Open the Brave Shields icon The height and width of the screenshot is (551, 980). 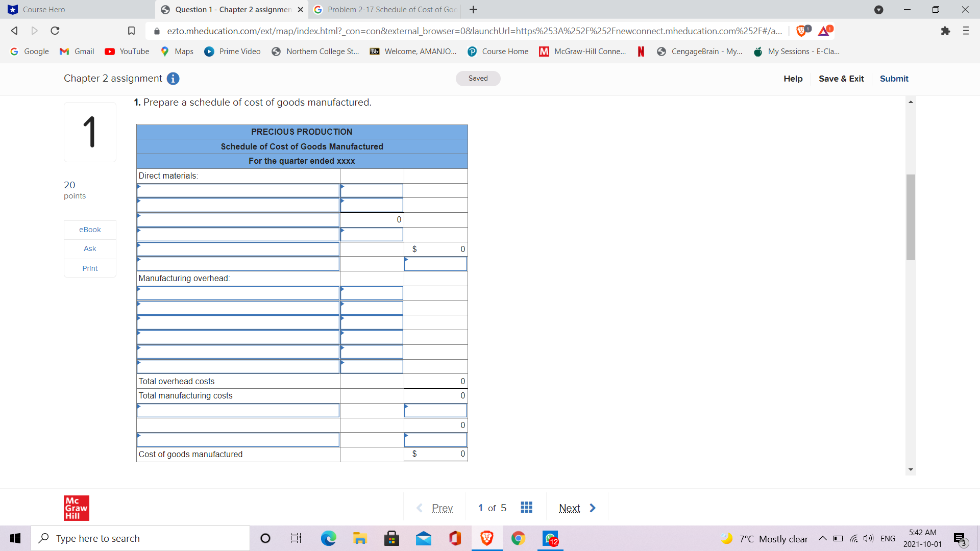pyautogui.click(x=800, y=31)
